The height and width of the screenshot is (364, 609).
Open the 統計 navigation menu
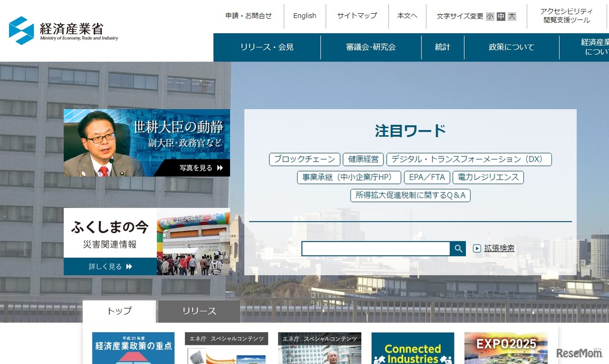(x=442, y=47)
